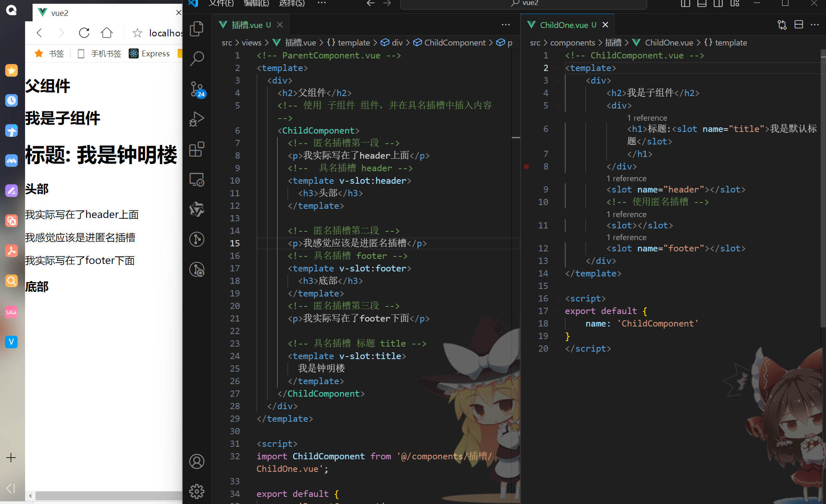
Task: Reload the browser page
Action: tap(84, 33)
